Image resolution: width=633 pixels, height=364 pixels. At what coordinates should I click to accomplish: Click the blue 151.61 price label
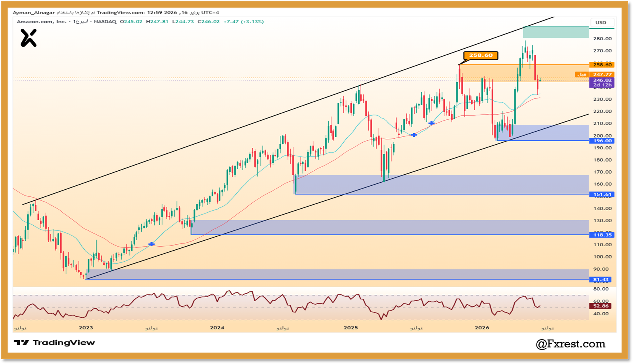tap(602, 194)
